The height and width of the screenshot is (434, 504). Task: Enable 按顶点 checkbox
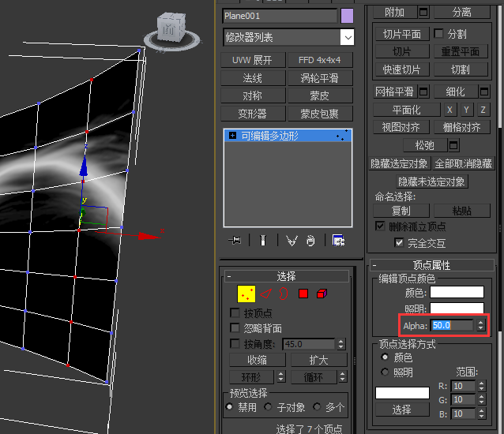(235, 312)
